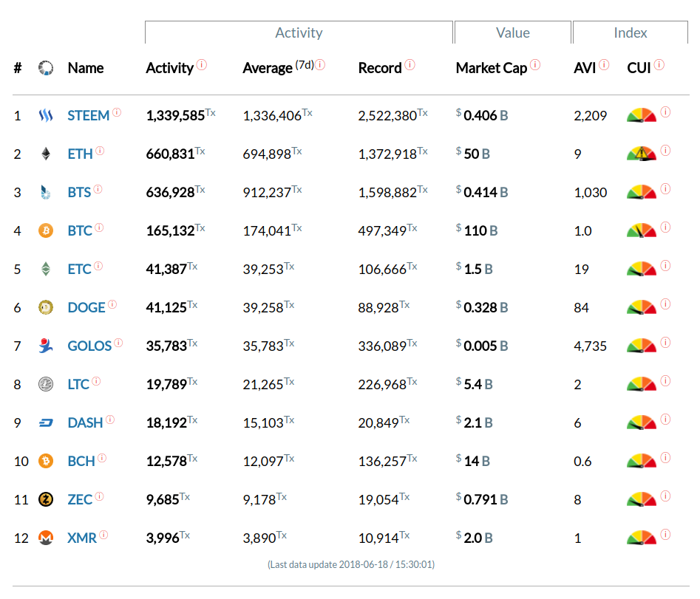Click BCH AVI value 0.6
Viewport: 700px width, 599px height.
pos(582,461)
